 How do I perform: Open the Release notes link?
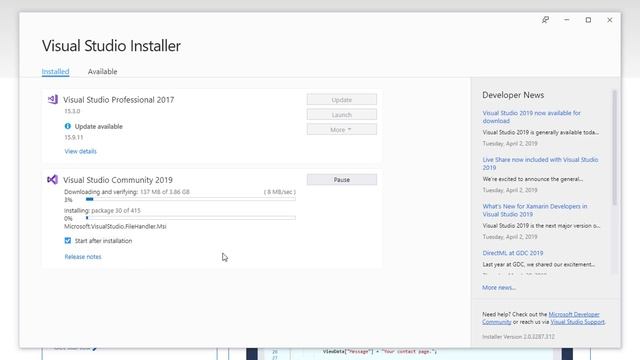coord(83,256)
